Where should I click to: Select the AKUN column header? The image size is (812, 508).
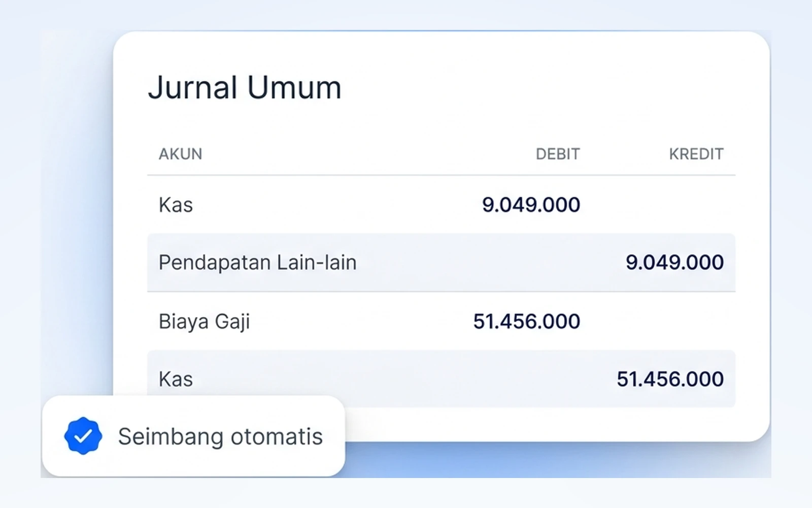(180, 154)
